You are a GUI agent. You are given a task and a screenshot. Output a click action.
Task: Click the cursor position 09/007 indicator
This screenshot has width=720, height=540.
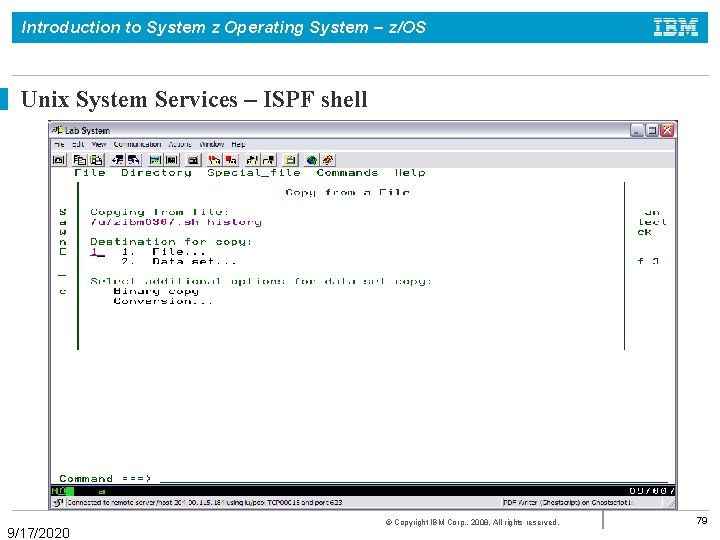click(x=652, y=491)
